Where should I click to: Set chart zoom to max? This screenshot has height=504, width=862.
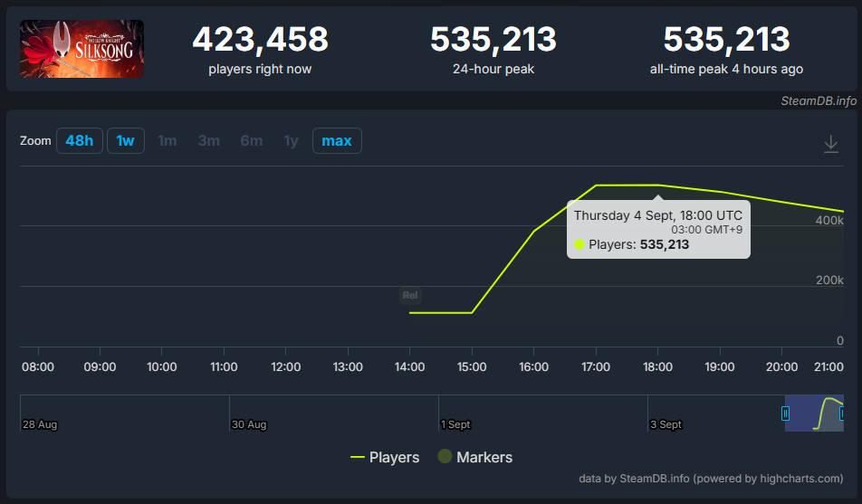click(x=337, y=140)
